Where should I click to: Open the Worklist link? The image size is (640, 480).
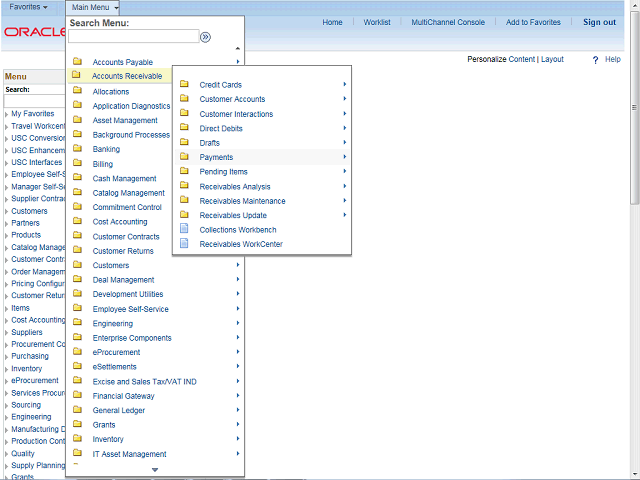pos(377,22)
